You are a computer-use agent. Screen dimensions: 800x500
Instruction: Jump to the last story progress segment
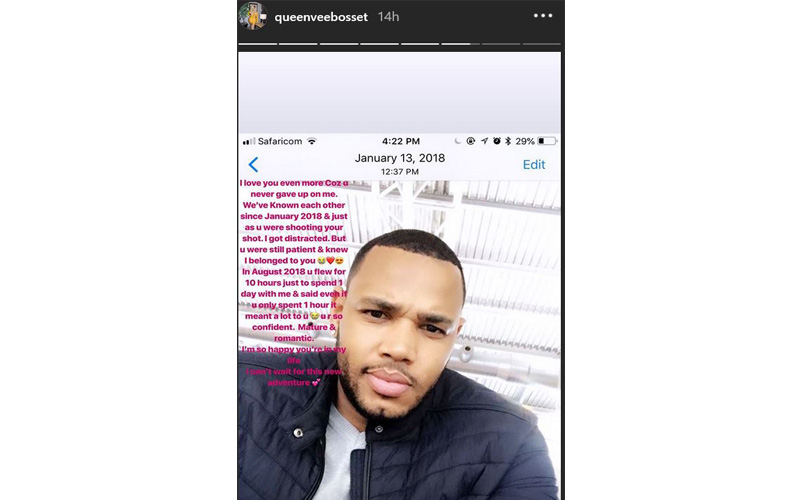click(542, 44)
